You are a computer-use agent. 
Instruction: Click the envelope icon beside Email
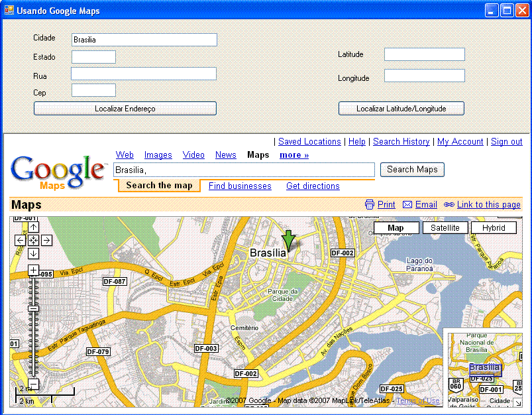tap(407, 204)
